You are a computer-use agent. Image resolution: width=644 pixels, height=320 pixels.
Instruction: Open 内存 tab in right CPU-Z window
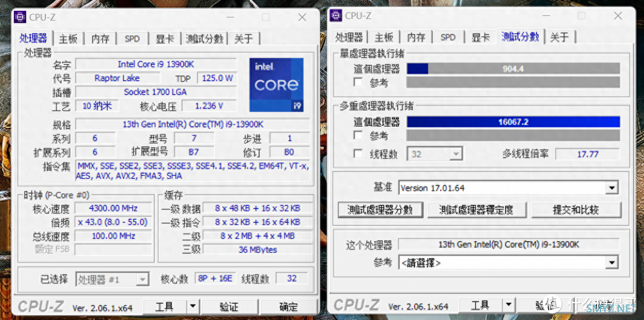(x=416, y=37)
